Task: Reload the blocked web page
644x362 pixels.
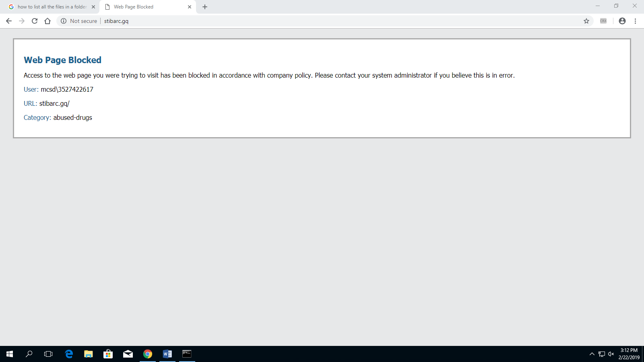Action: (x=35, y=21)
